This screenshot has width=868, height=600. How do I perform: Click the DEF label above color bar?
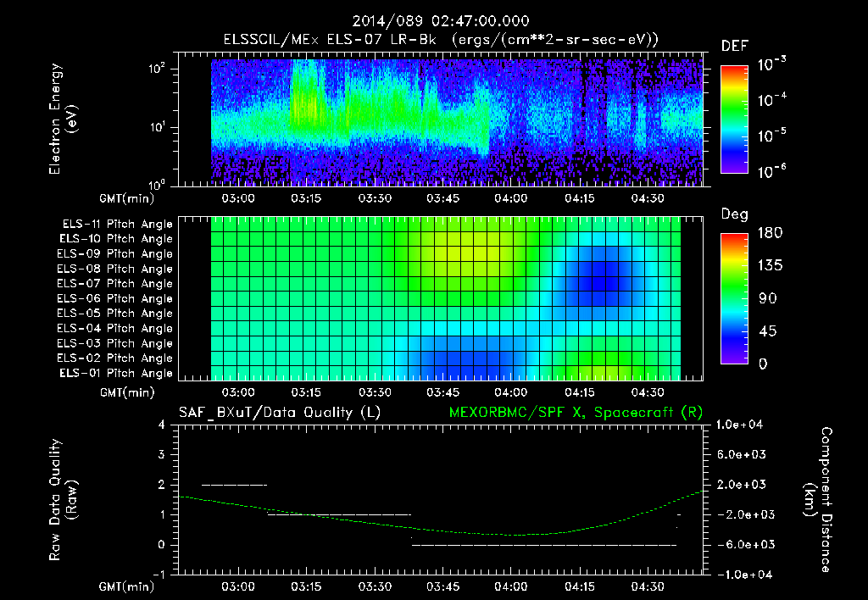pos(735,47)
